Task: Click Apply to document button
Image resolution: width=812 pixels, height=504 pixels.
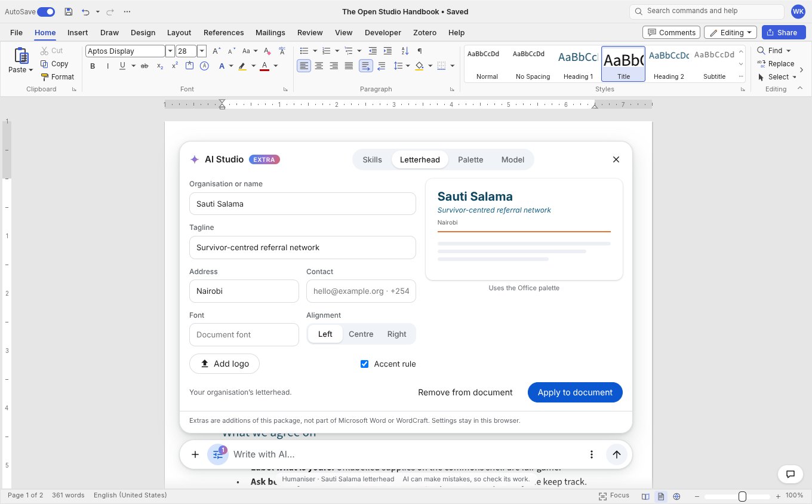Action: click(x=575, y=392)
